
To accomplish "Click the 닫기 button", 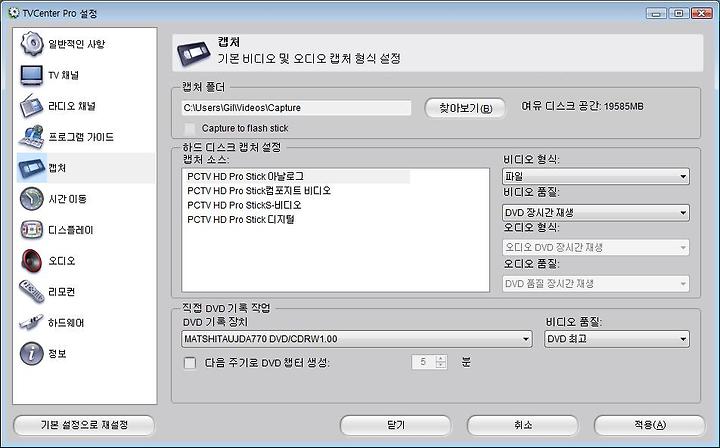I will [x=395, y=425].
